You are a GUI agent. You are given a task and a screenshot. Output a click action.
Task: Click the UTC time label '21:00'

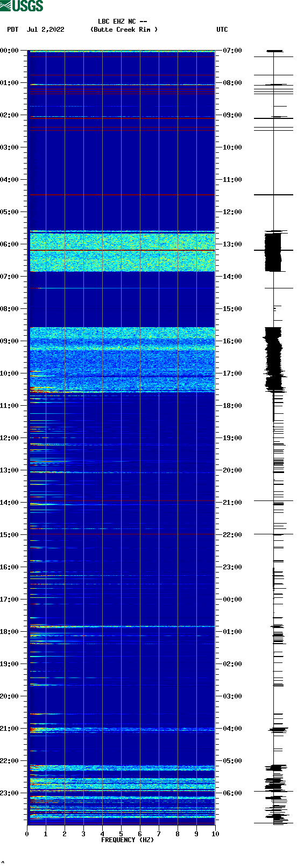tap(232, 503)
